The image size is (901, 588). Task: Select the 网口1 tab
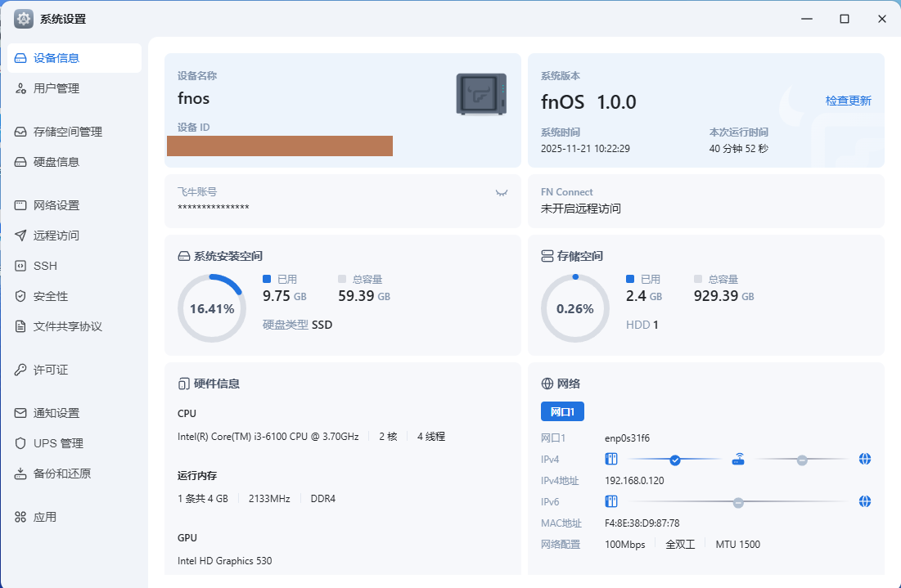click(x=562, y=411)
